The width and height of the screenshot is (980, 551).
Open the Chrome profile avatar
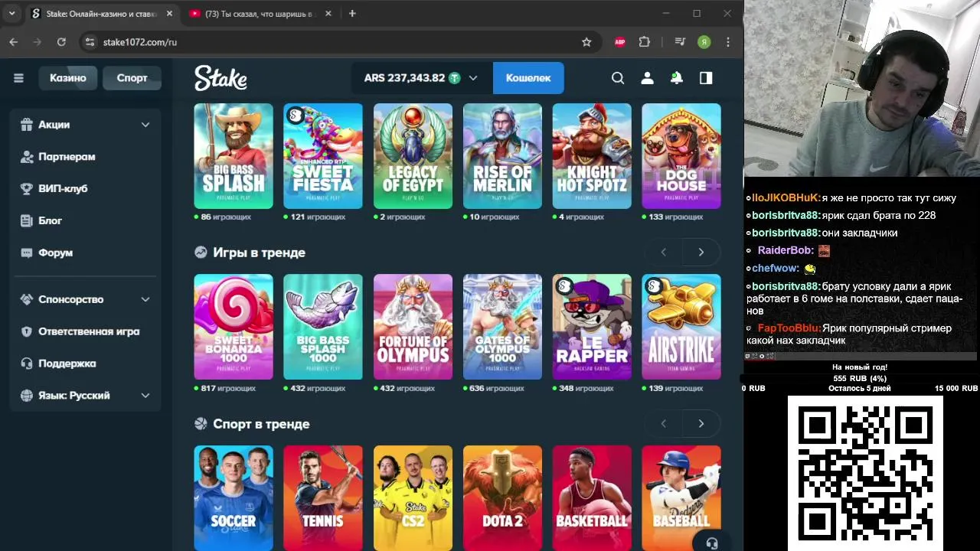tap(704, 42)
